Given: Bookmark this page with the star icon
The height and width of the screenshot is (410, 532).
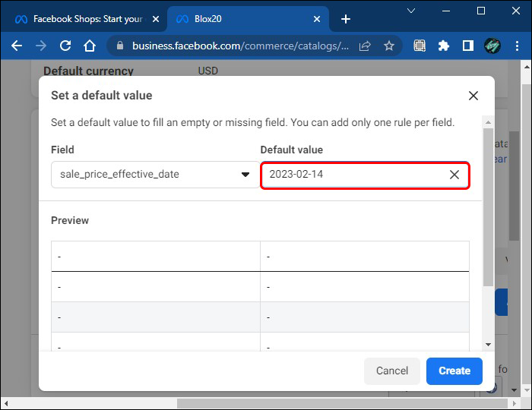Looking at the screenshot, I should pos(389,46).
